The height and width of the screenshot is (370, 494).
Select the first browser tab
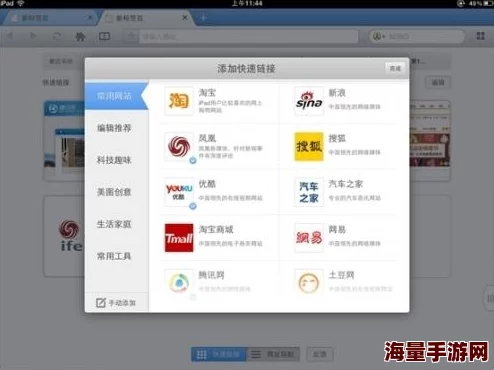click(x=50, y=18)
